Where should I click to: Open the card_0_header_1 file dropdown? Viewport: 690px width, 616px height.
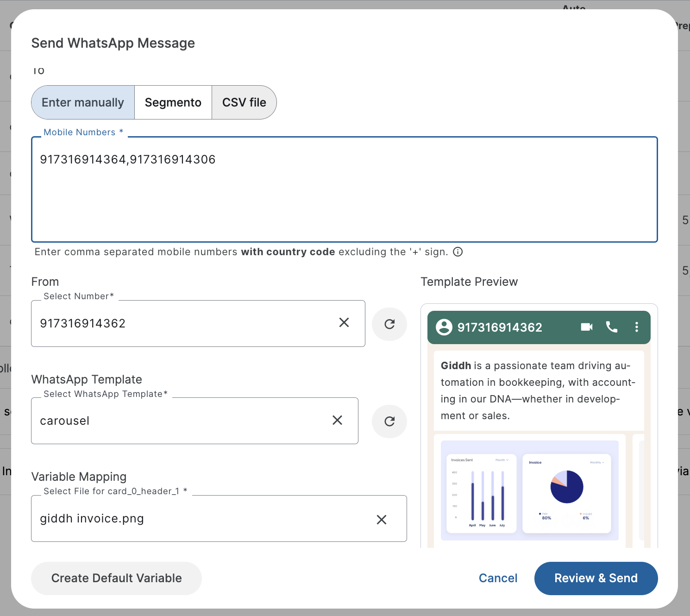[x=219, y=518]
